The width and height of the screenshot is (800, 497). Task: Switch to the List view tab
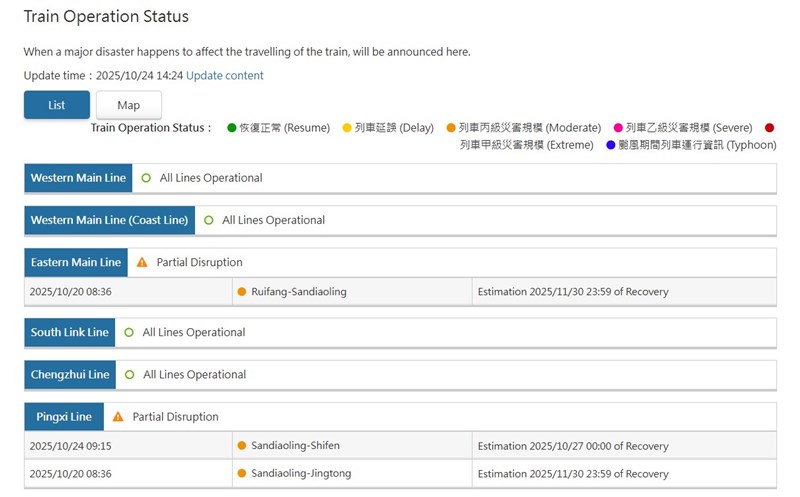[57, 105]
